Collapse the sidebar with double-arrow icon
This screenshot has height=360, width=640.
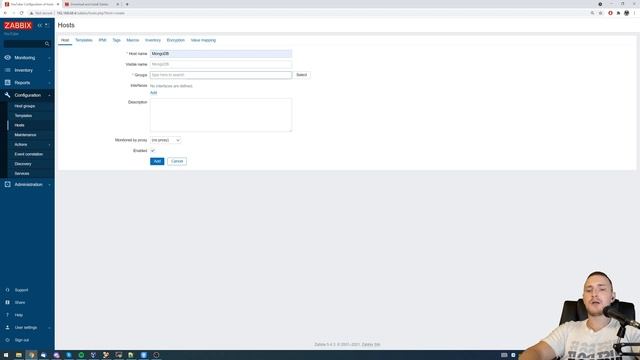coord(40,25)
